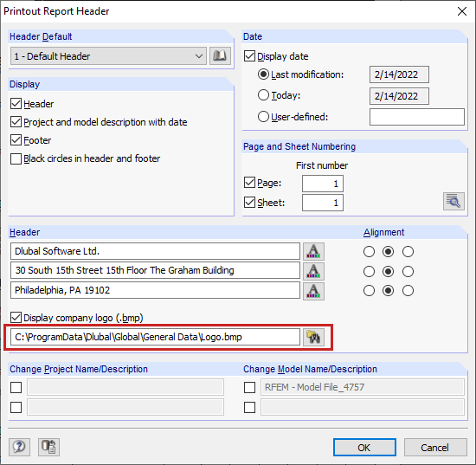Right-align the Philadelphia, PA 19102 line
The image size is (476, 465).
(408, 291)
